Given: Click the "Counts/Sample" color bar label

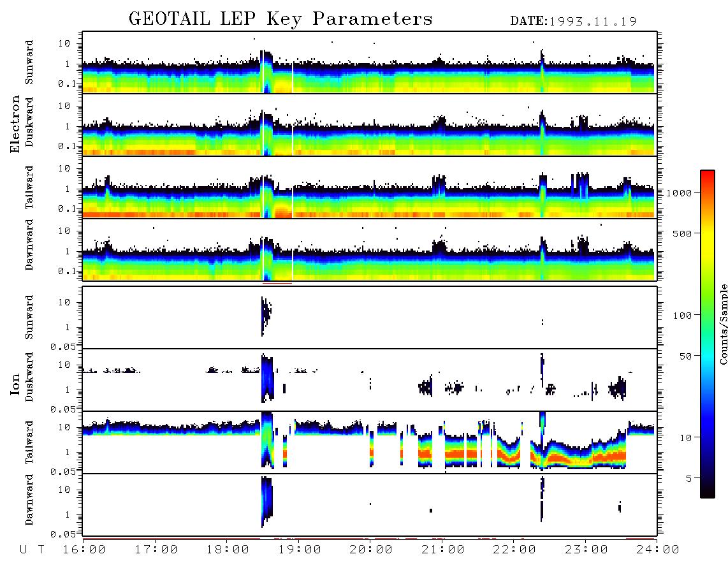Looking at the screenshot, I should point(723,324).
